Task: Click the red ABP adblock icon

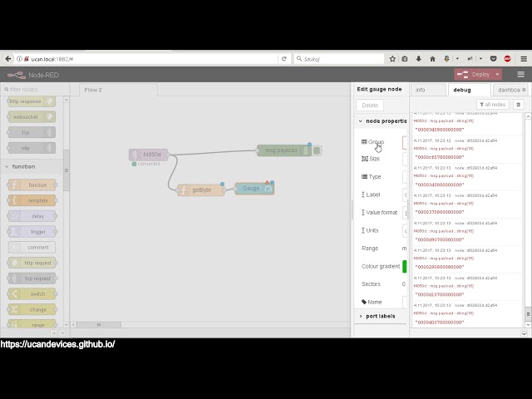Action: tap(507, 59)
